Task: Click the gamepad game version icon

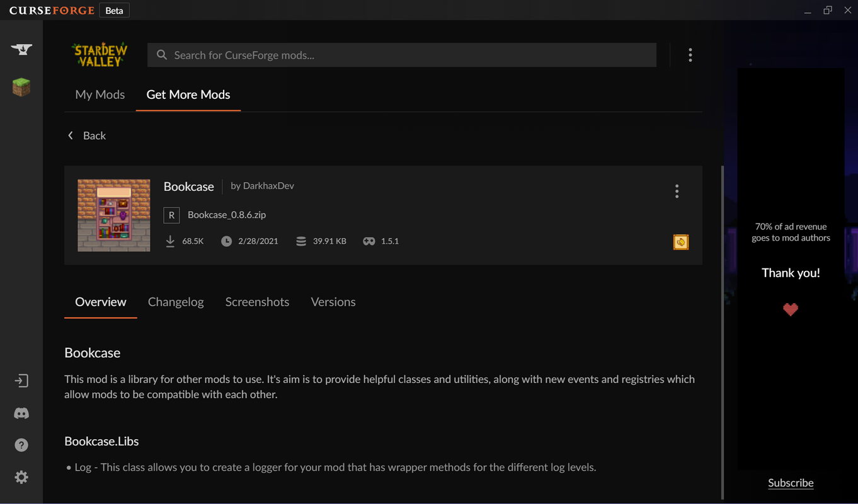Action: (x=369, y=241)
